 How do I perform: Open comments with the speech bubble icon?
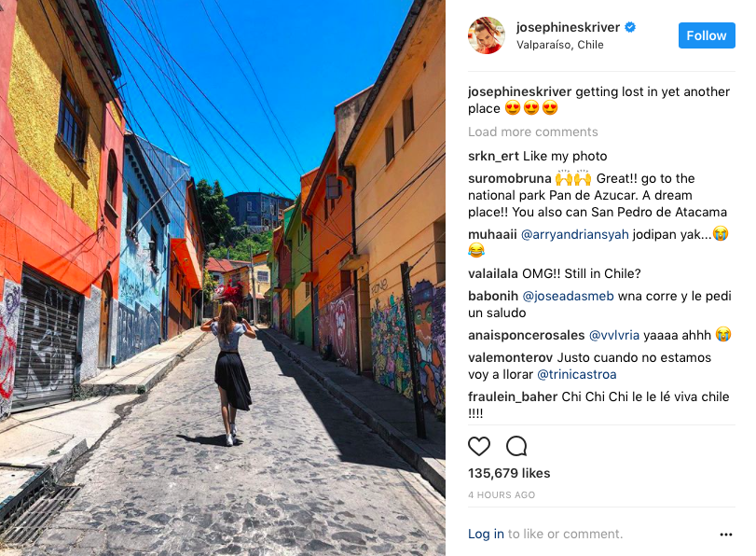515,447
